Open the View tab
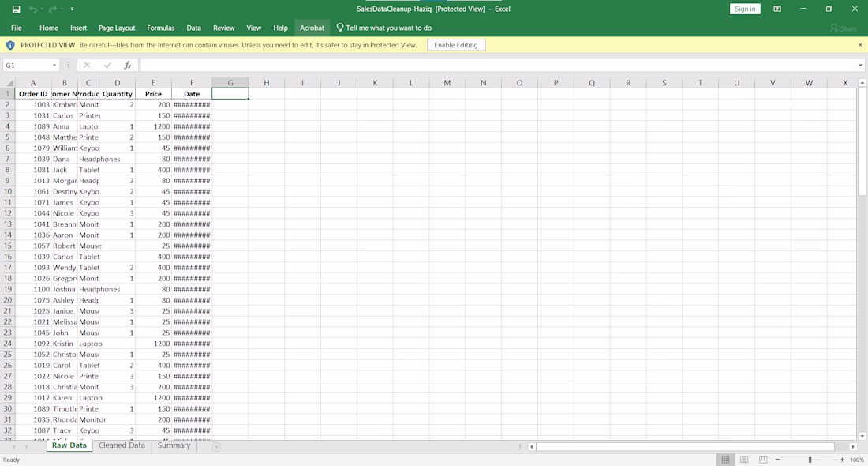 click(x=253, y=28)
